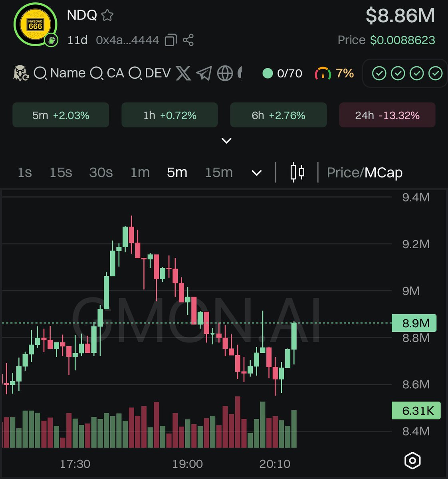Search by CA

pos(107,73)
